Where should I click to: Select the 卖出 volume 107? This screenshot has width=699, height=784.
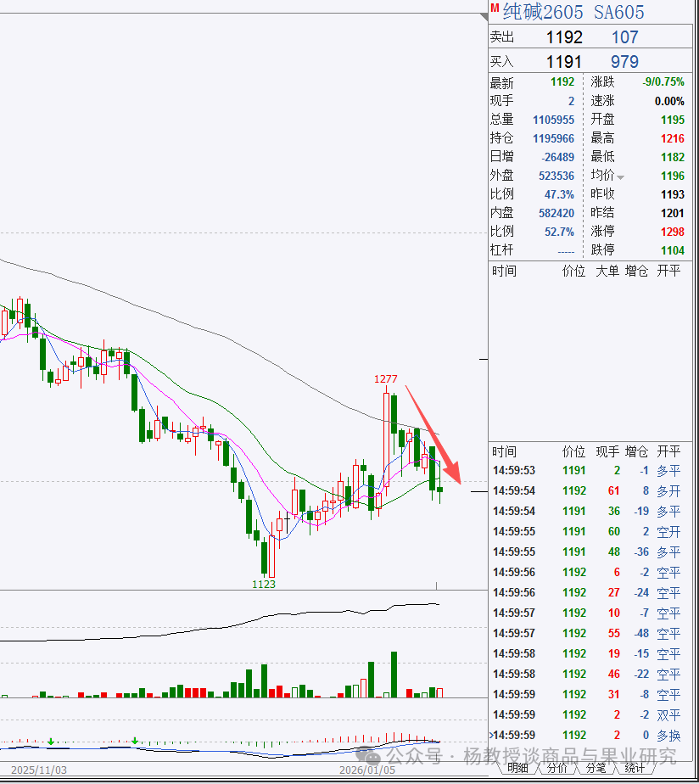pos(625,37)
